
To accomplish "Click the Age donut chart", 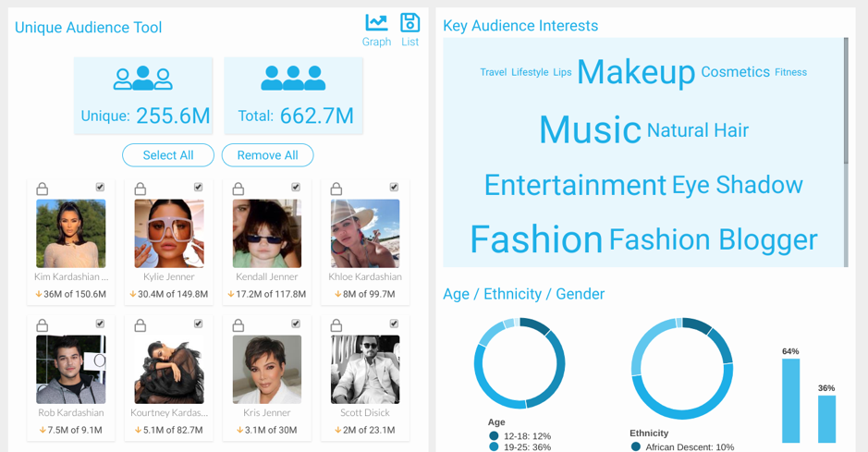I will tap(520, 363).
